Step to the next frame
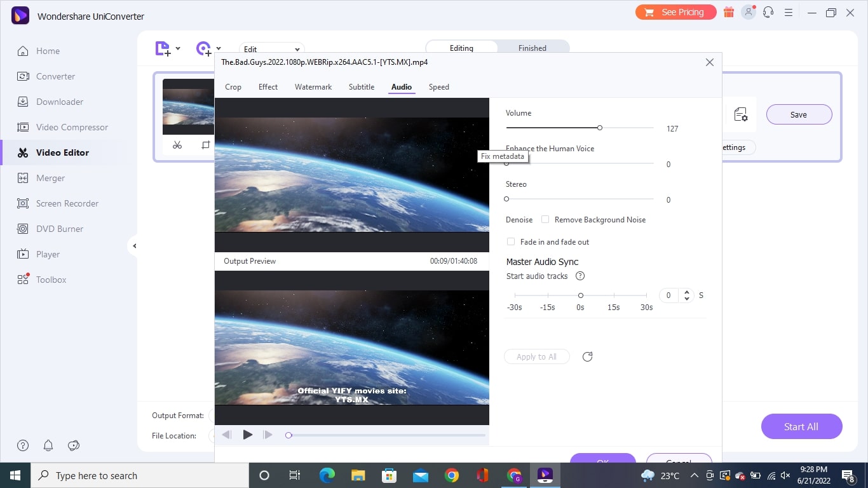 268,435
